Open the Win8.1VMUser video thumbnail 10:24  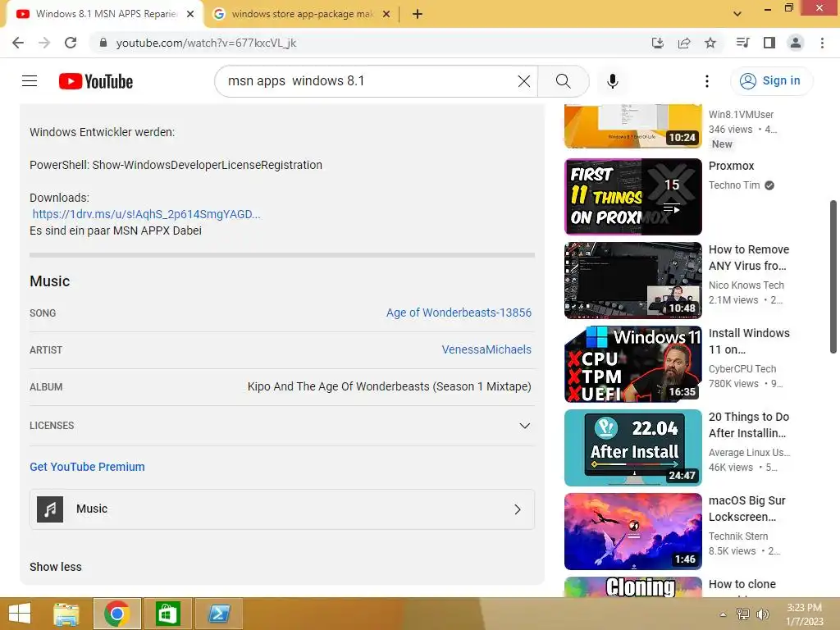coord(632,126)
